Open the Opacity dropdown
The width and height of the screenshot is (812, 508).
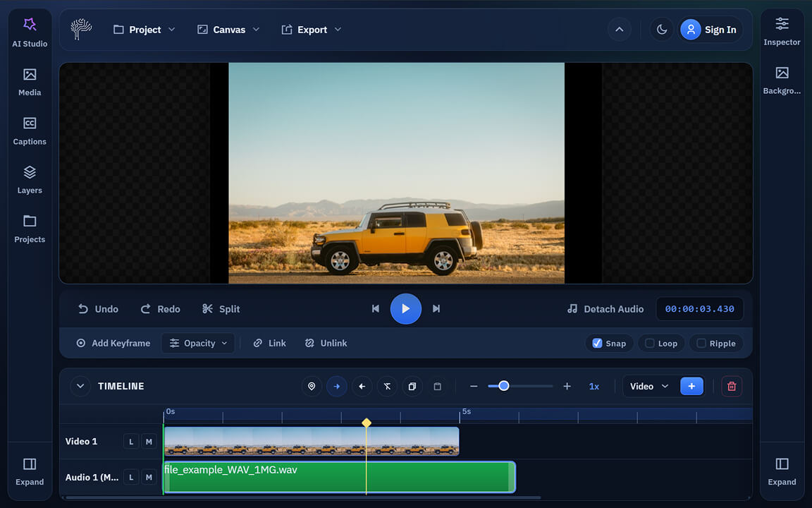click(198, 344)
